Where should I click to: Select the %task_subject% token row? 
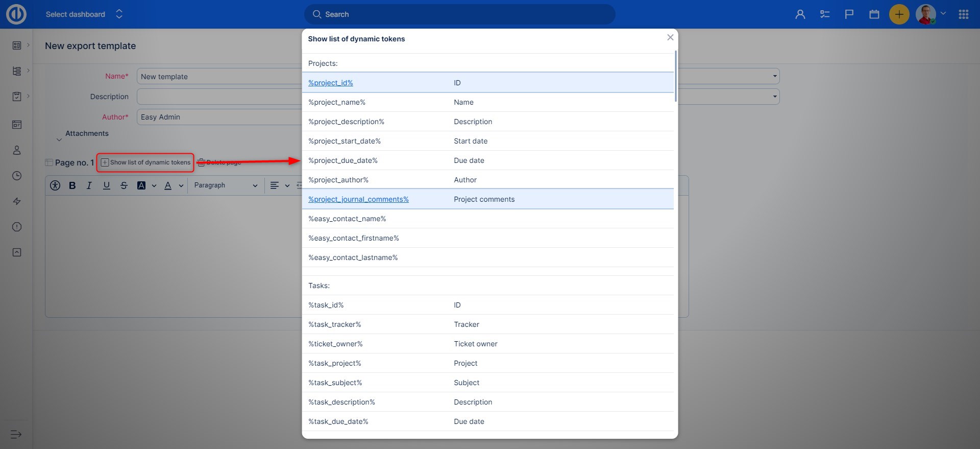click(335, 383)
